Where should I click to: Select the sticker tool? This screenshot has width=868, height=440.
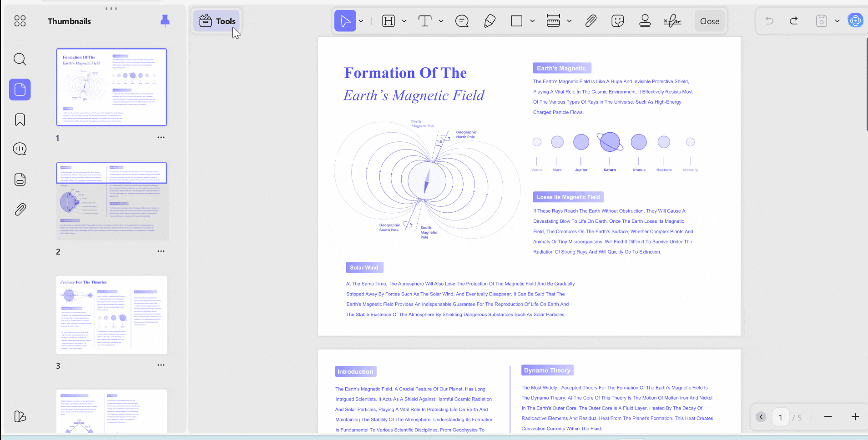pos(618,21)
